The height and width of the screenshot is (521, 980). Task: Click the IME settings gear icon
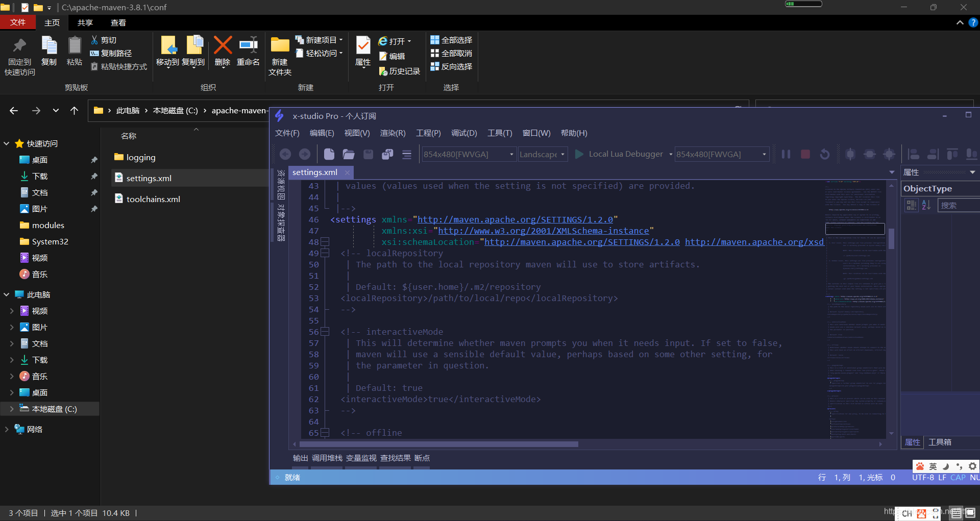click(972, 466)
